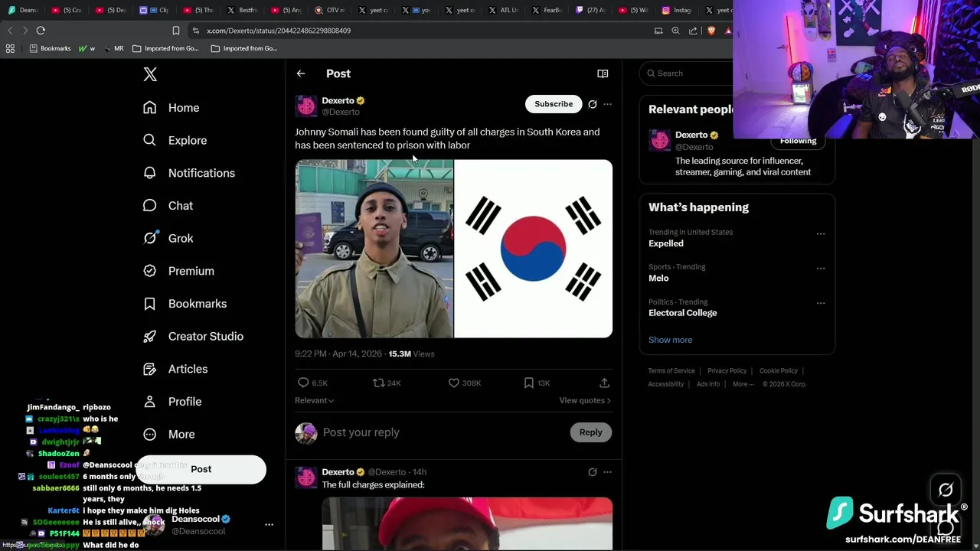Open the Dexerto relevant people profile name
This screenshot has width=980, height=551.
(x=691, y=135)
